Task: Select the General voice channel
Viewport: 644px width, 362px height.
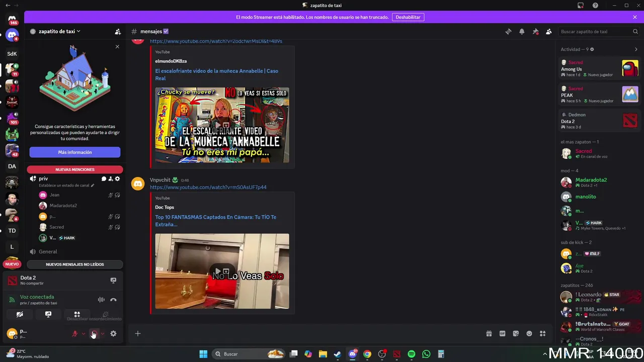Action: point(75,251)
